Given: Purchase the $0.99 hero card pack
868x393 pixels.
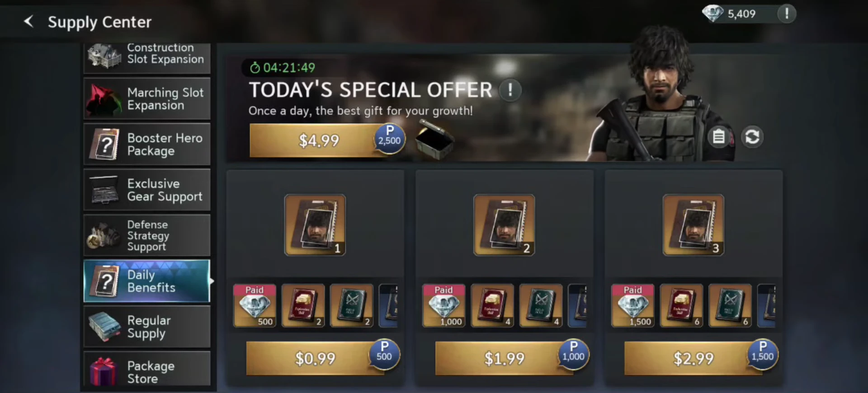Looking at the screenshot, I should (315, 358).
